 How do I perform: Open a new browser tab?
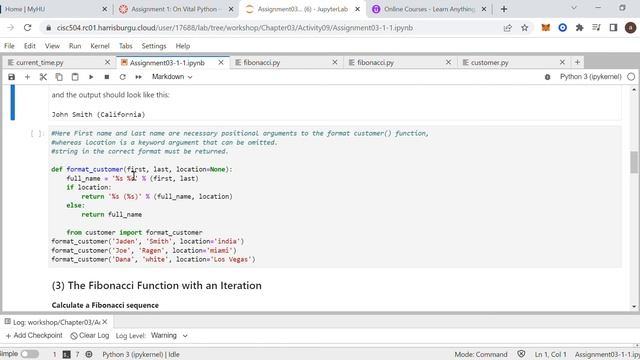coord(504,9)
